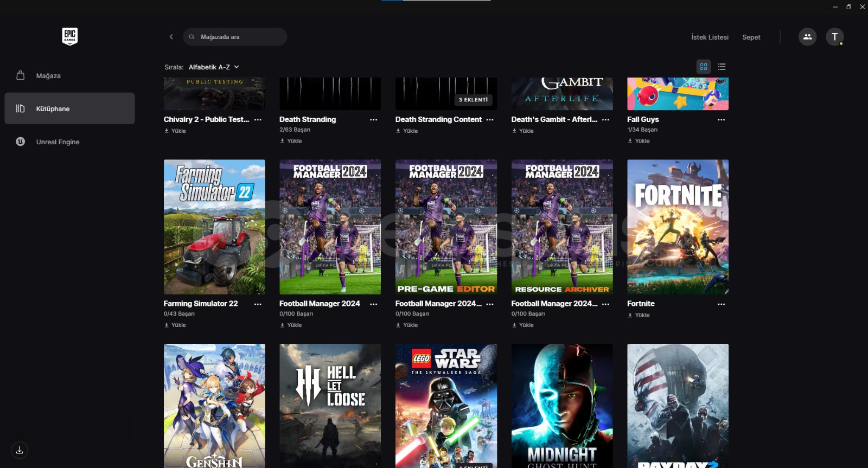
Task: Click the Fortnite title text
Action: tap(641, 304)
